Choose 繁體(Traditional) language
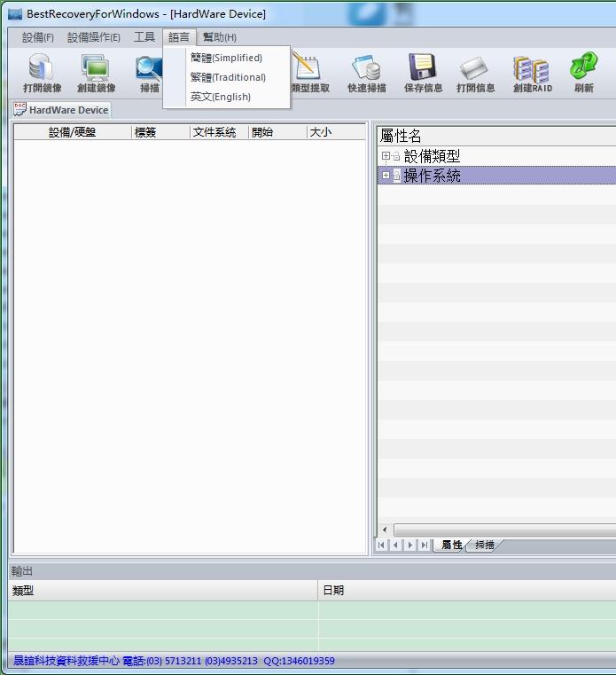This screenshot has width=616, height=675. (228, 77)
